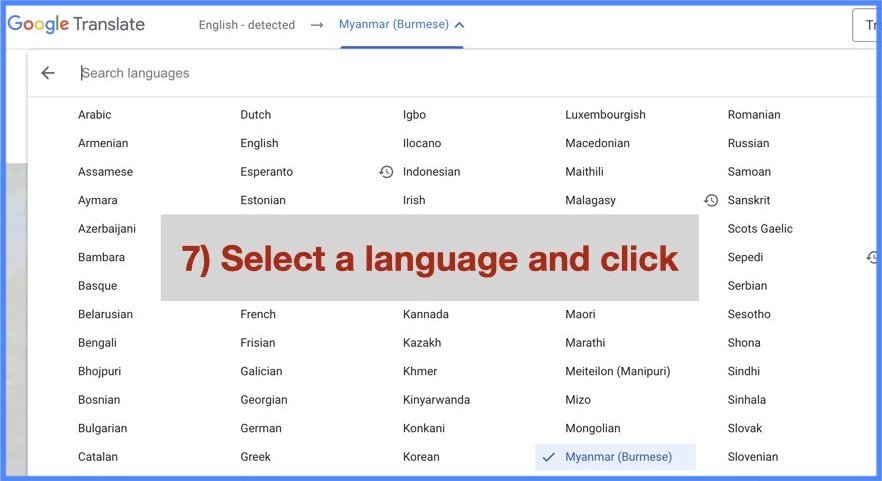The width and height of the screenshot is (882, 481).
Task: Click the Google Translate logo
Action: (x=76, y=24)
